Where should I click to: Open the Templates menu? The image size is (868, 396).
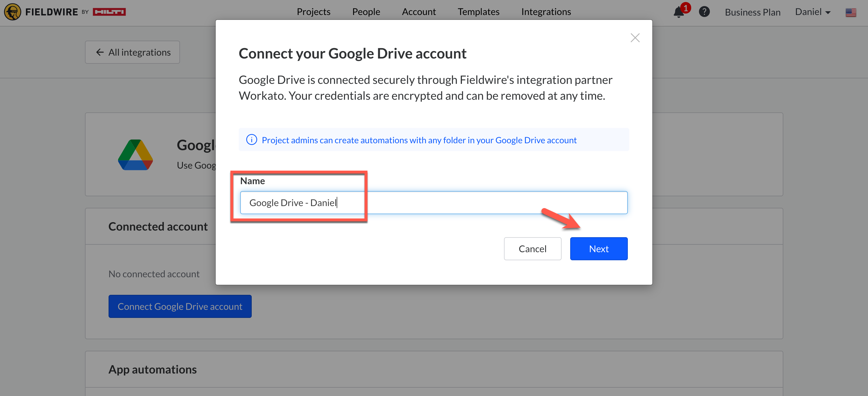point(478,12)
